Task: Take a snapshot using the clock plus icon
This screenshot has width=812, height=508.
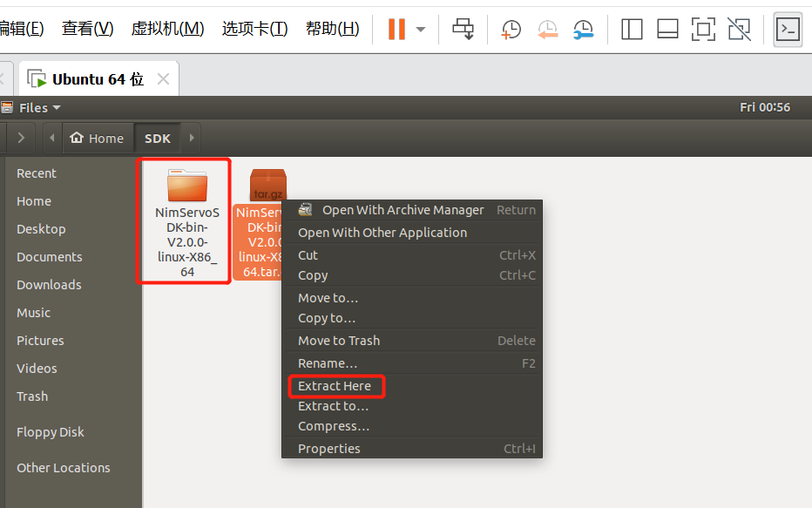Action: click(x=511, y=30)
